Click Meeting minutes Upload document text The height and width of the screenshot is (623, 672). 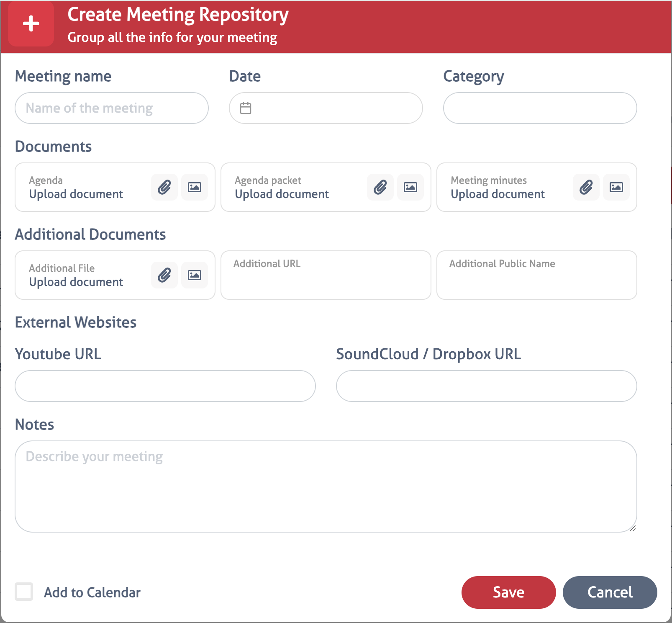498,194
